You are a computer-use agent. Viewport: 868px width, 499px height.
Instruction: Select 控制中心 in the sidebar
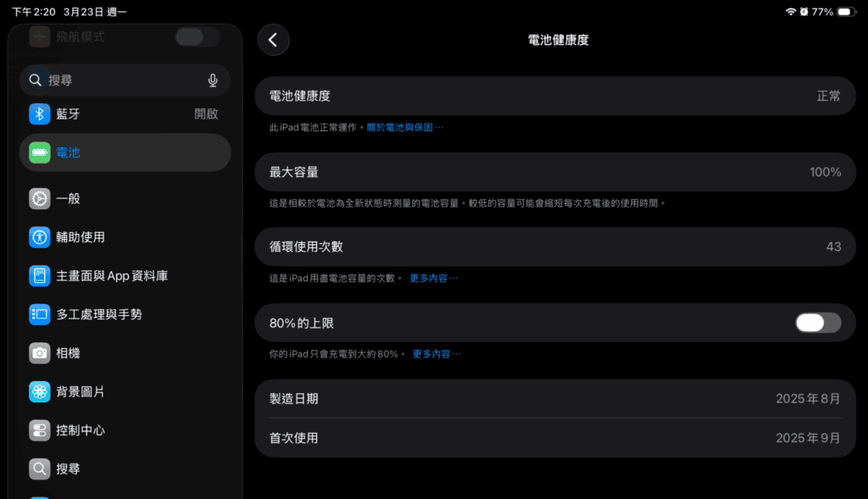(x=125, y=430)
